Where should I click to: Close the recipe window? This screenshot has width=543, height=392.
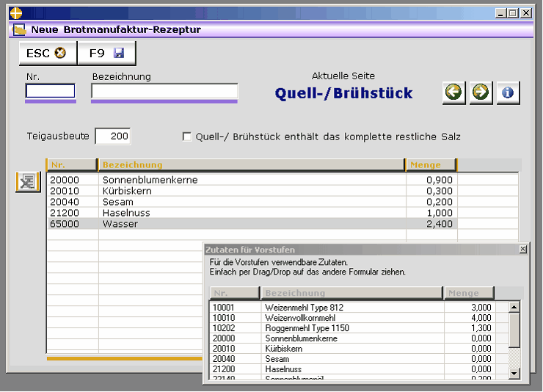coord(526,13)
